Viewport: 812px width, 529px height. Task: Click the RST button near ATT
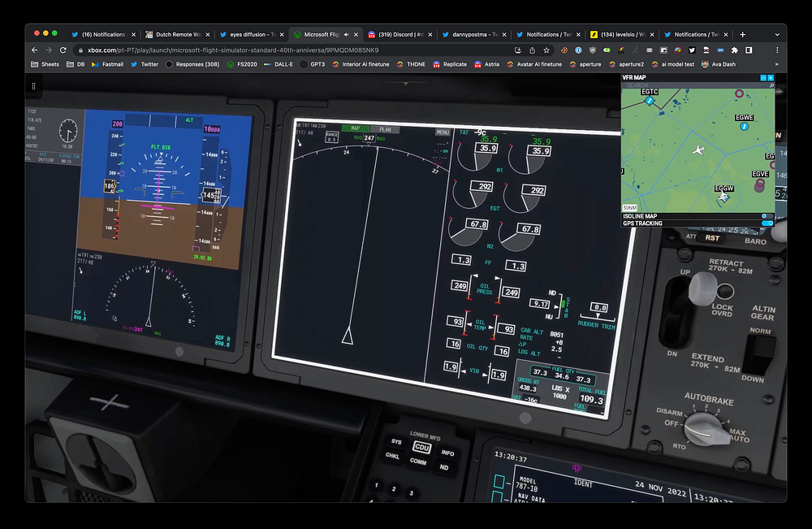point(712,238)
